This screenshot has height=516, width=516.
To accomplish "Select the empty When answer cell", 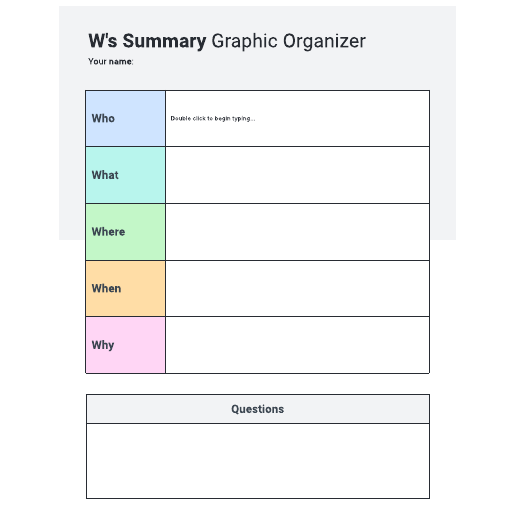I will point(297,288).
